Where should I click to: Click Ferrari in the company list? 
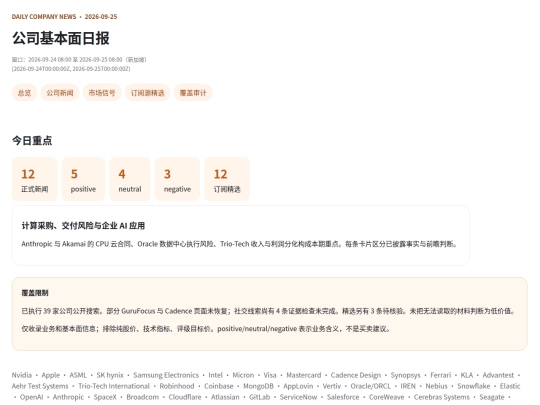(x=440, y=375)
